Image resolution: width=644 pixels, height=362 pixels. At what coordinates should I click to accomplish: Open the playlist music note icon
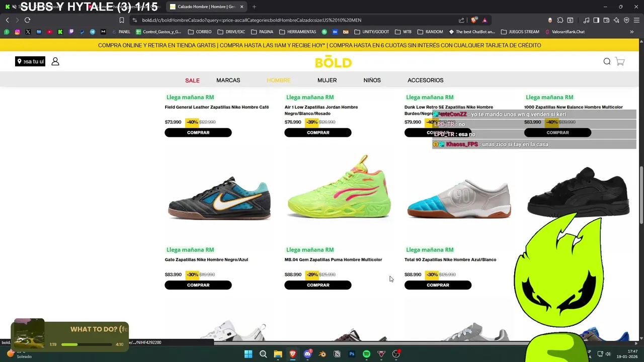[x=587, y=20]
